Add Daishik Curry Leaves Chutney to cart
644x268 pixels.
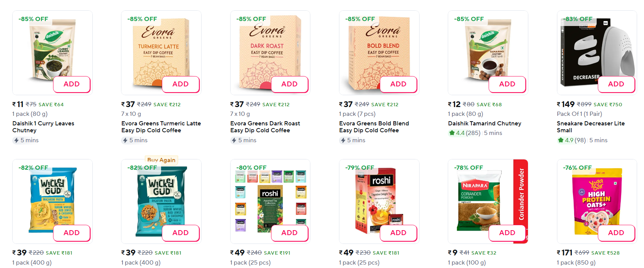coord(72,84)
